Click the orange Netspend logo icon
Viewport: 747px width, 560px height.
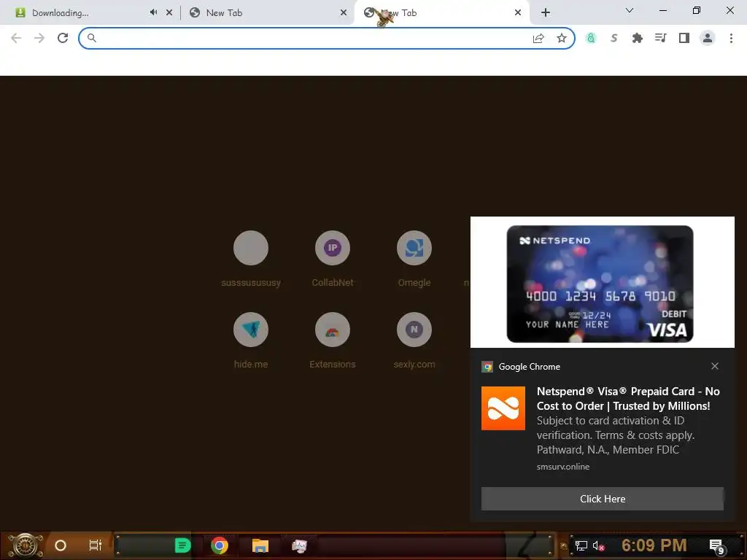(503, 408)
